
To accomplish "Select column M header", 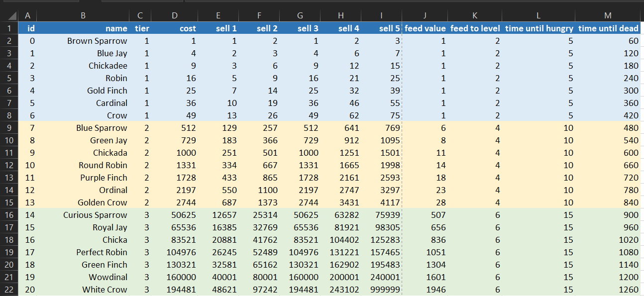I will (x=608, y=16).
